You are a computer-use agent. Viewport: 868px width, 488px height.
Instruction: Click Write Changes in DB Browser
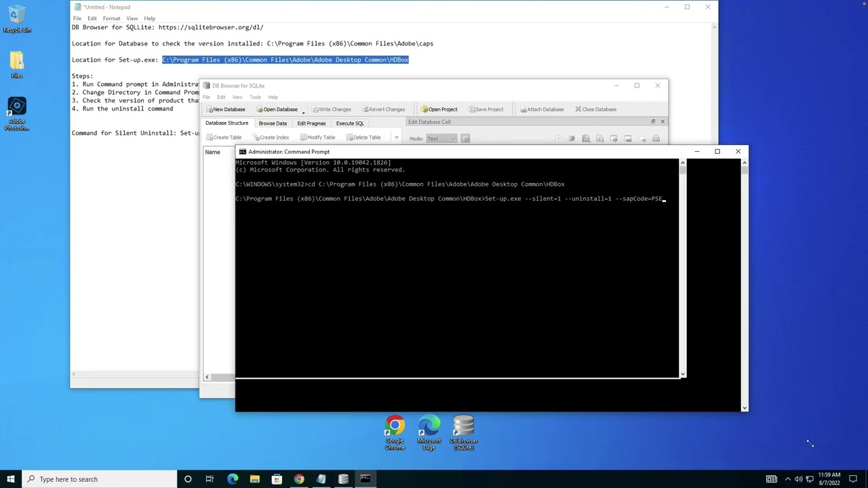[x=332, y=109]
